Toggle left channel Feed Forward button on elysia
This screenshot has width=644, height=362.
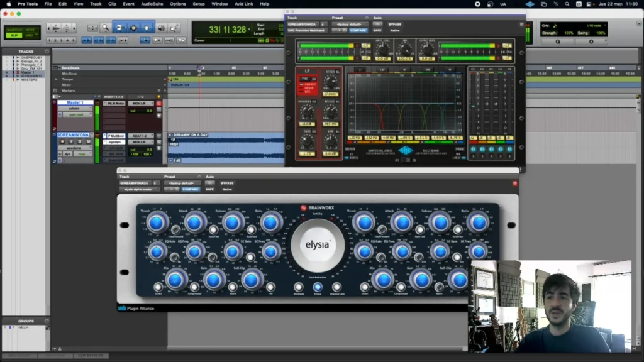(175, 229)
